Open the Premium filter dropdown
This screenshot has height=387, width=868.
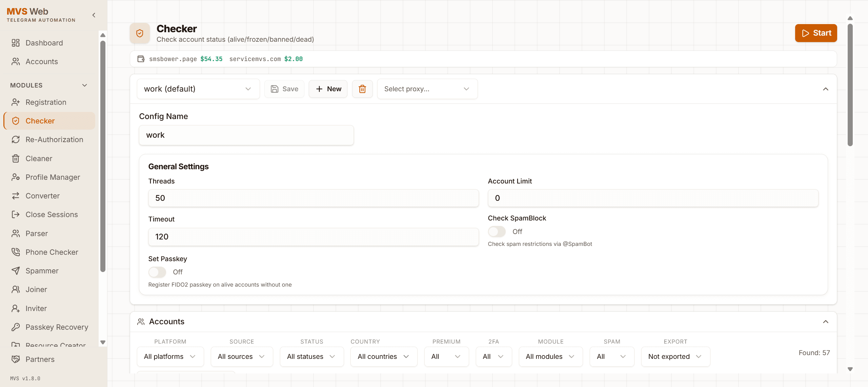(x=446, y=356)
